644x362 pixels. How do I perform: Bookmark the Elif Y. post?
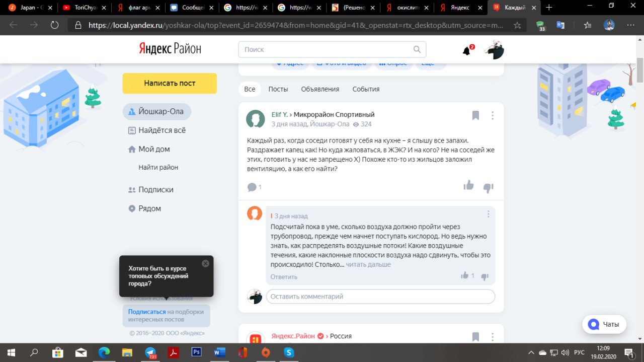tap(475, 116)
